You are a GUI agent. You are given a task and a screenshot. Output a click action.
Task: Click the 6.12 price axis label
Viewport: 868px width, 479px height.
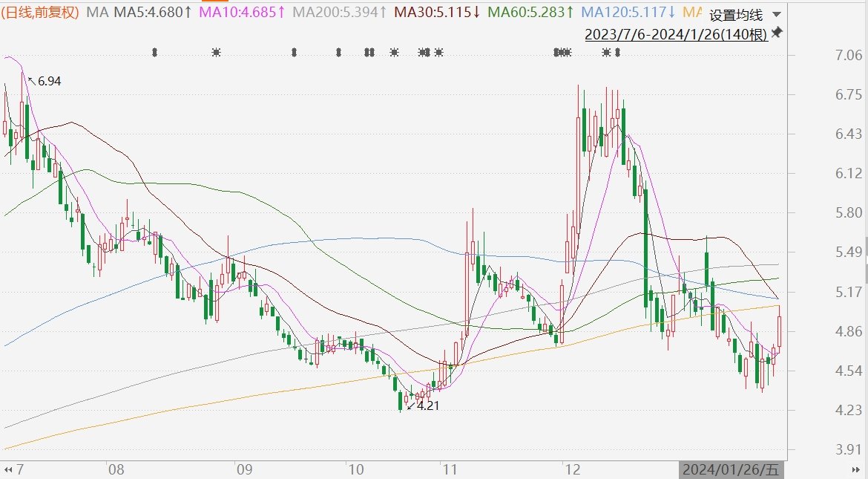[x=849, y=174]
